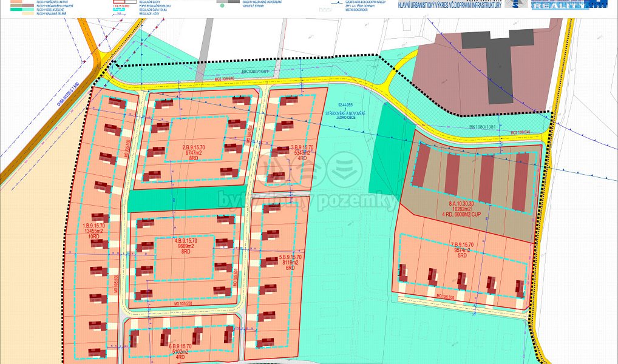The height and width of the screenshot is (364, 618).
Task: Click the legend entry 'PLOCHY SÍDELNÍ ZELENĚ'
Action: click(x=50, y=10)
